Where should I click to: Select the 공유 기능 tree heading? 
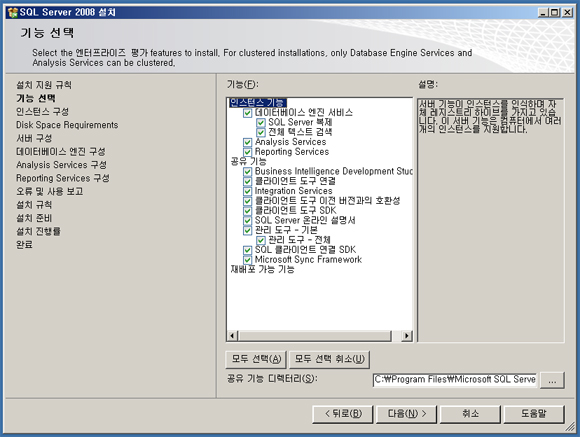coord(248,161)
